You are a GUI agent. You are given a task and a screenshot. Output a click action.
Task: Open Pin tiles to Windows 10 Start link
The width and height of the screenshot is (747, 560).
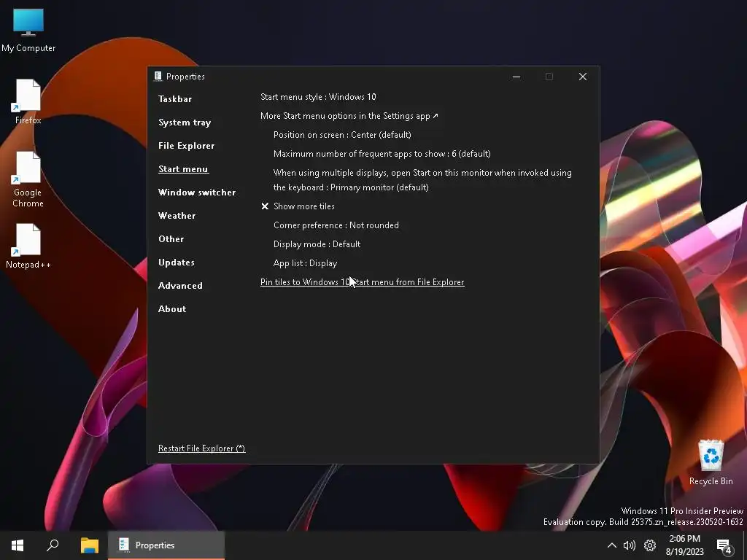362,282
